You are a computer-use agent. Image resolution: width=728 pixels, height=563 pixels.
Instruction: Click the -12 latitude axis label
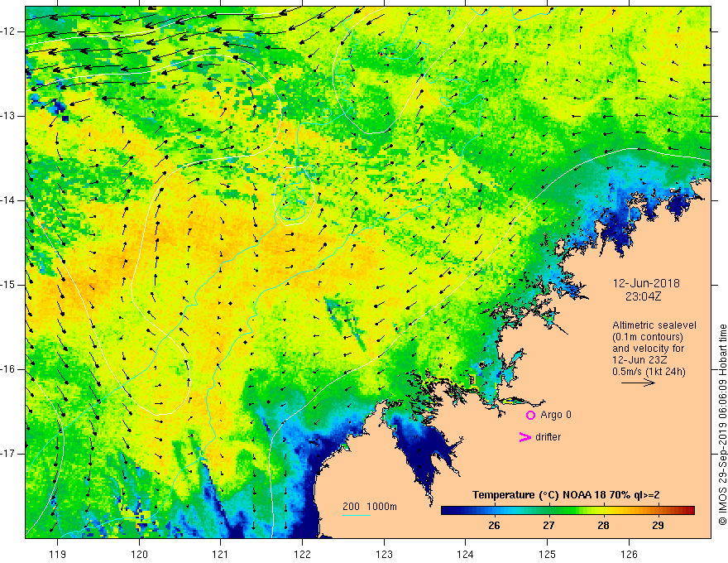[8, 31]
